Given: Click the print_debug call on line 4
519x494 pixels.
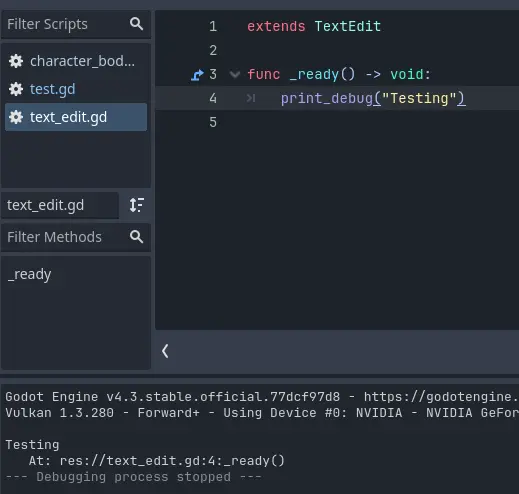Looking at the screenshot, I should [x=327, y=99].
